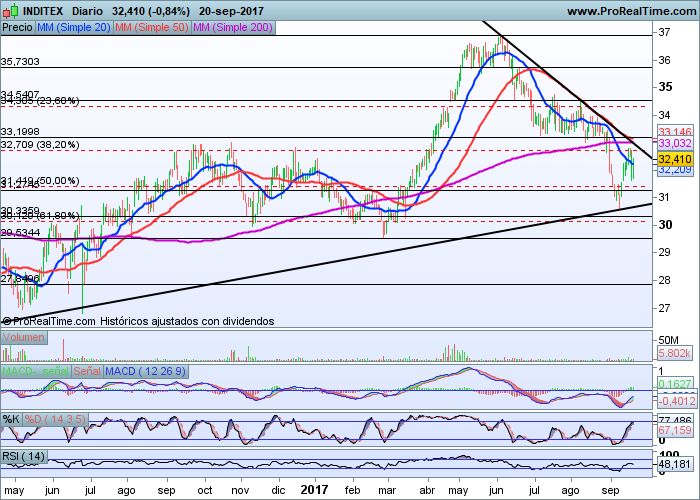Click the 32,709 (38,20%) Fibonacci label
The height and width of the screenshot is (500, 700).
point(40,145)
